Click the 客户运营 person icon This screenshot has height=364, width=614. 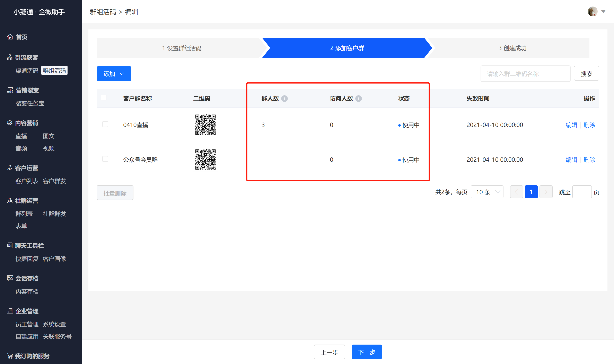click(x=10, y=168)
